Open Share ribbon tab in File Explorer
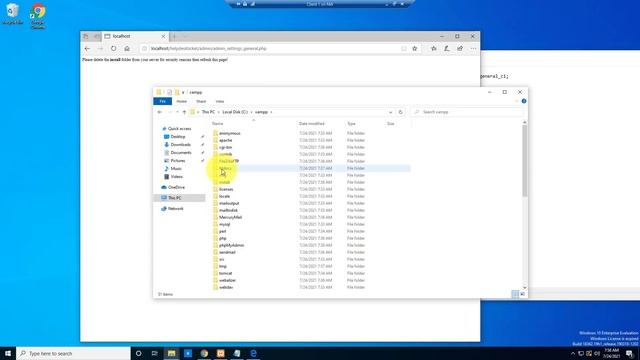 [201, 101]
